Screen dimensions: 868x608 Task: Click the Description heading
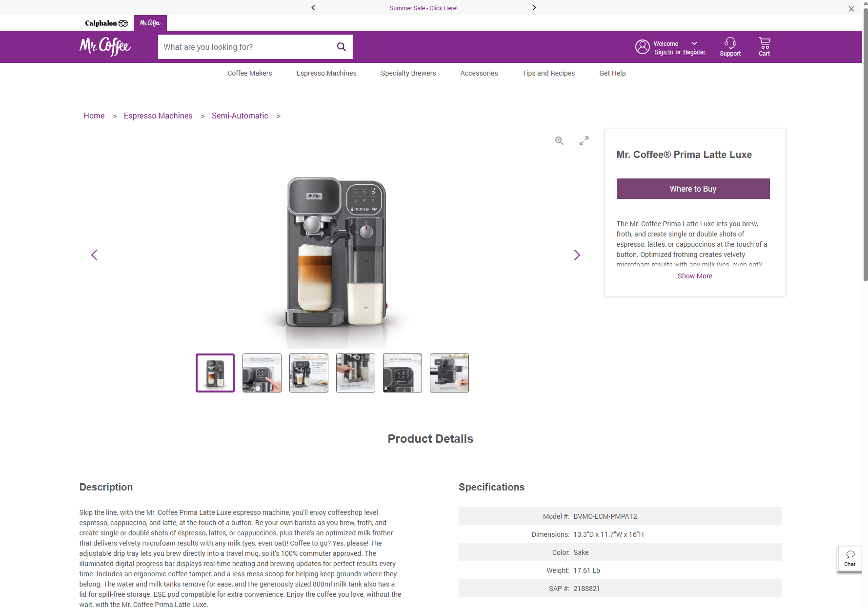[106, 487]
